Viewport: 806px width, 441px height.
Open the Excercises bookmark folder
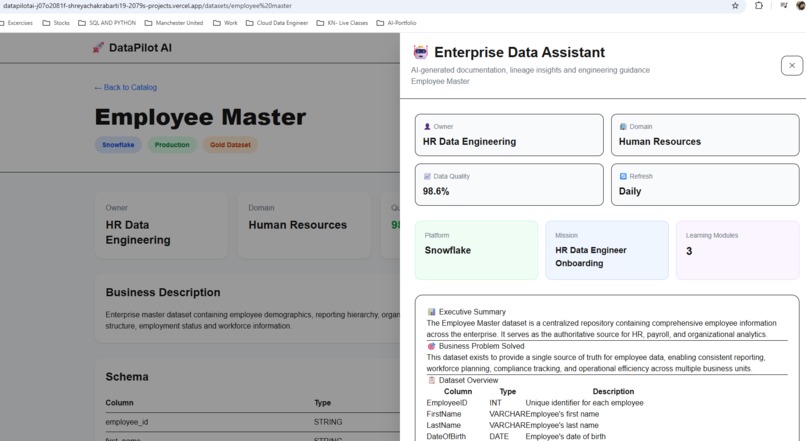click(x=16, y=23)
